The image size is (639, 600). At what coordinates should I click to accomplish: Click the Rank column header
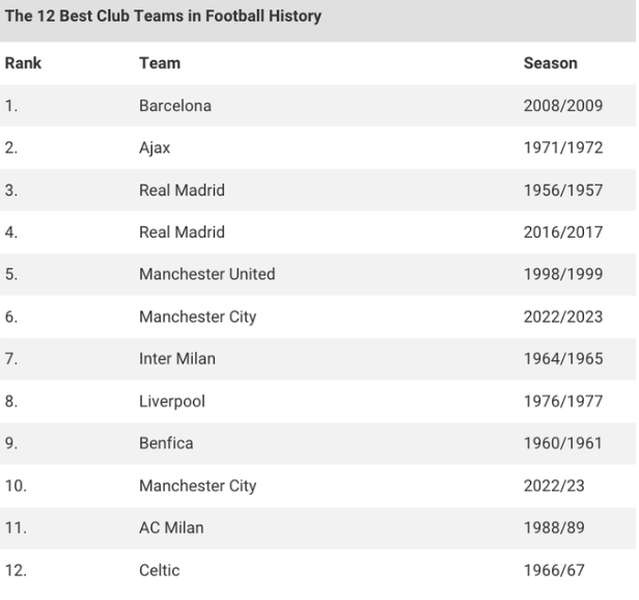pyautogui.click(x=23, y=63)
